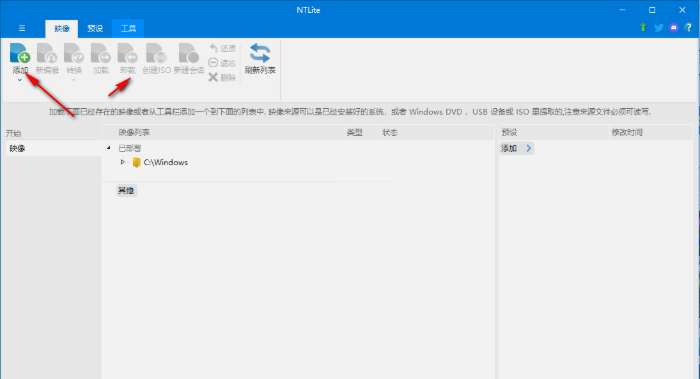Screen dimensions: 700x379
Task: Click the 创建ISO icon
Action: pyautogui.click(x=156, y=53)
